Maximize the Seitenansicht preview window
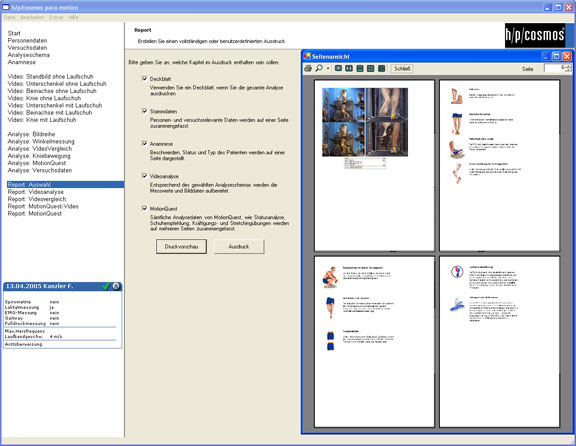This screenshot has height=446, width=576. tap(557, 56)
